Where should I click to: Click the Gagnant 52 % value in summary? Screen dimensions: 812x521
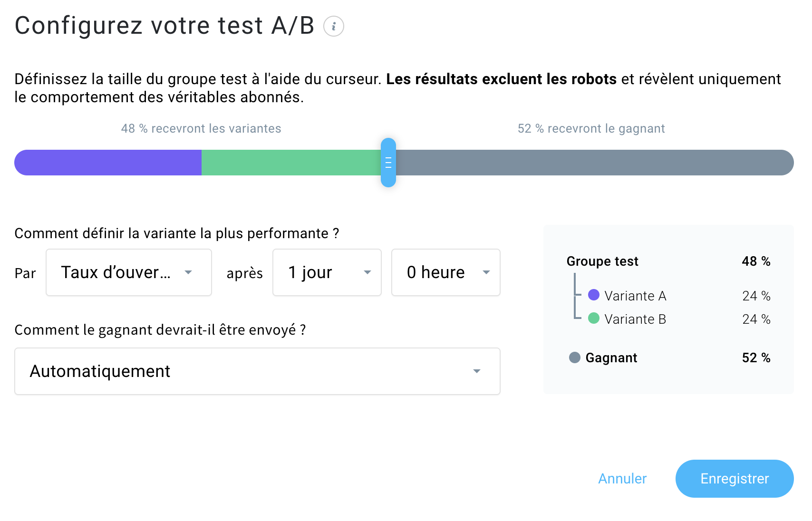(756, 358)
